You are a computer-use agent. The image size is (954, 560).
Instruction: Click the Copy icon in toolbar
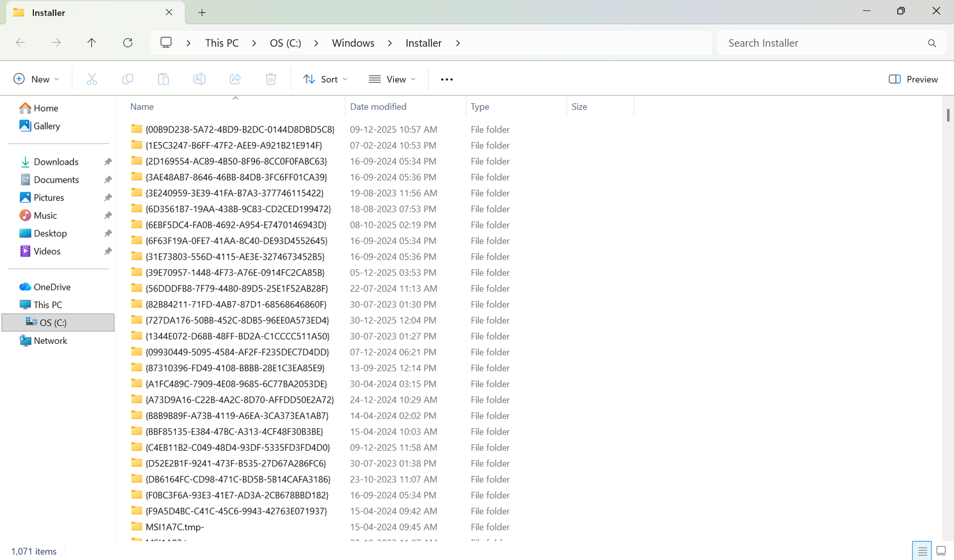tap(128, 79)
